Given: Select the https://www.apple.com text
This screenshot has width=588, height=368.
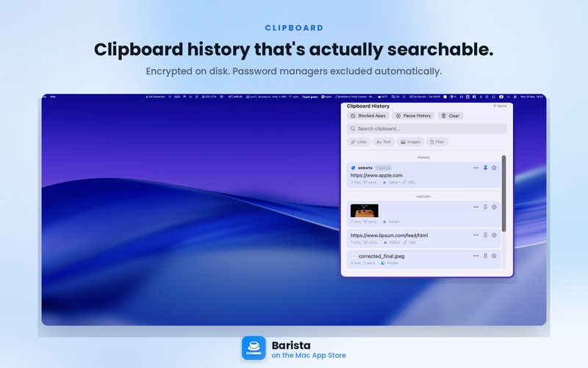Looking at the screenshot, I should (x=376, y=175).
